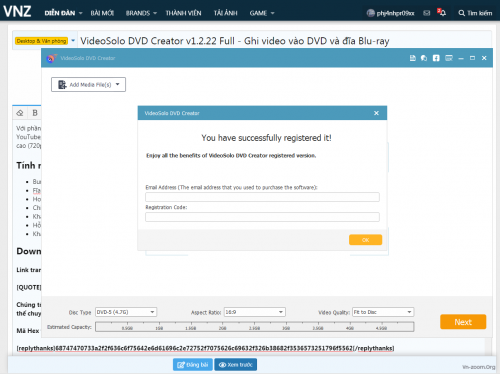Close the VideoSolo DVD Creator window
Viewport: 500px width, 374px height.
484,58
